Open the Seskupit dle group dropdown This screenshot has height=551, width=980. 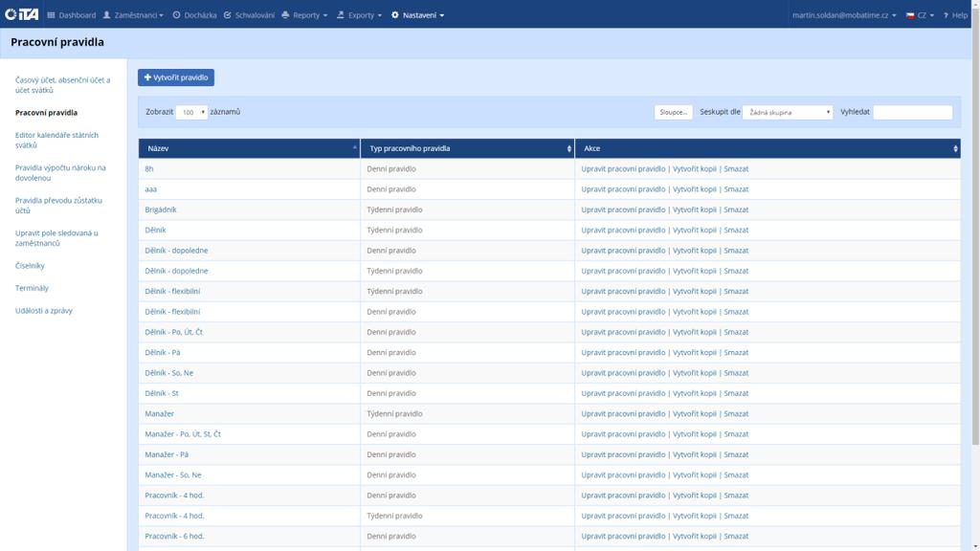pyautogui.click(x=788, y=113)
